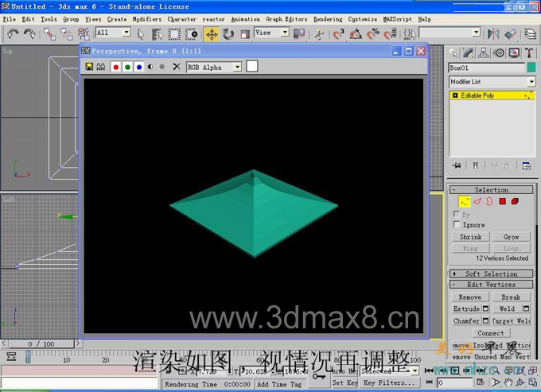Select the Move transform tool
The width and height of the screenshot is (541, 392).
pos(211,34)
